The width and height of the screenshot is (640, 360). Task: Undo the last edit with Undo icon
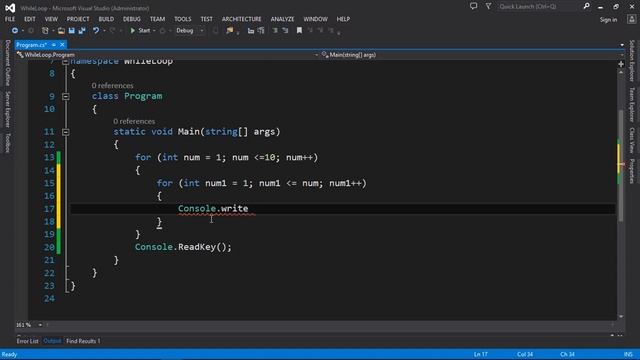pos(96,31)
